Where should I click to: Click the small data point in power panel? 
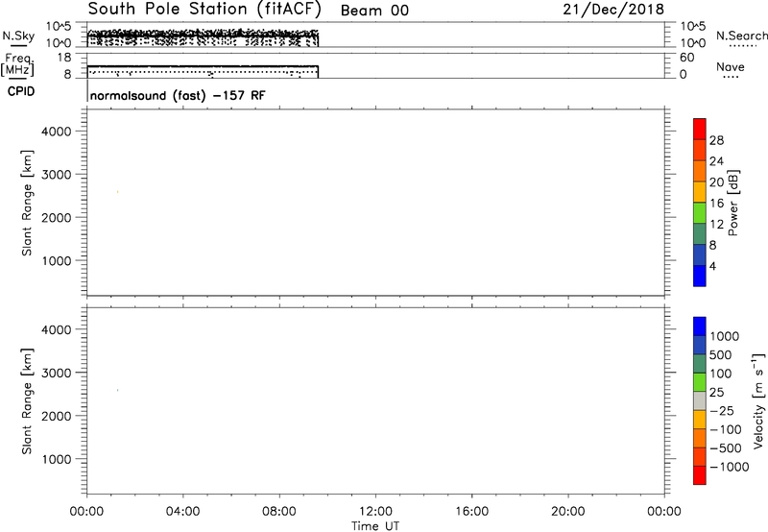pos(117,191)
